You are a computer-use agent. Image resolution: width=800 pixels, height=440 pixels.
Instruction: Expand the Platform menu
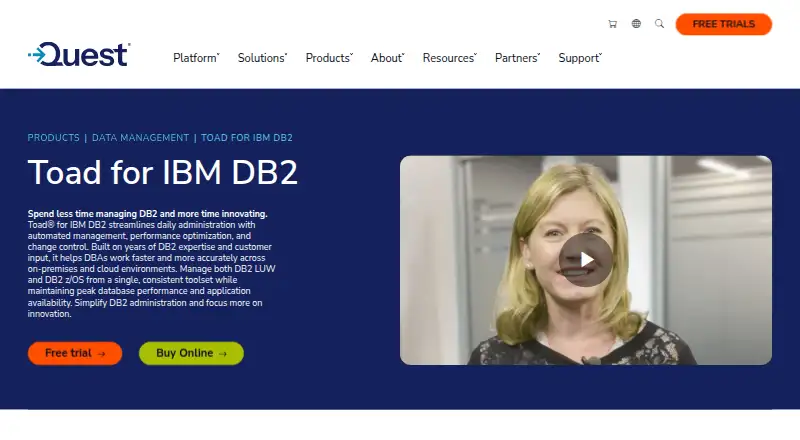[x=196, y=58]
